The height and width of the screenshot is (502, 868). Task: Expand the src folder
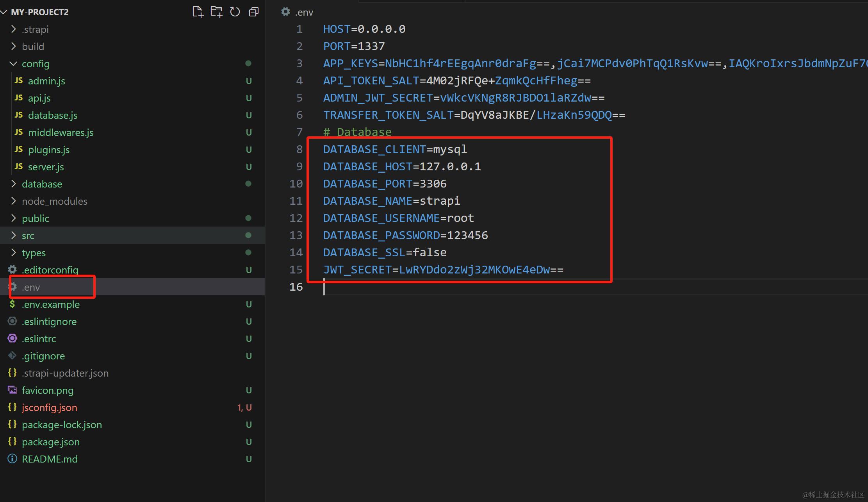click(28, 236)
